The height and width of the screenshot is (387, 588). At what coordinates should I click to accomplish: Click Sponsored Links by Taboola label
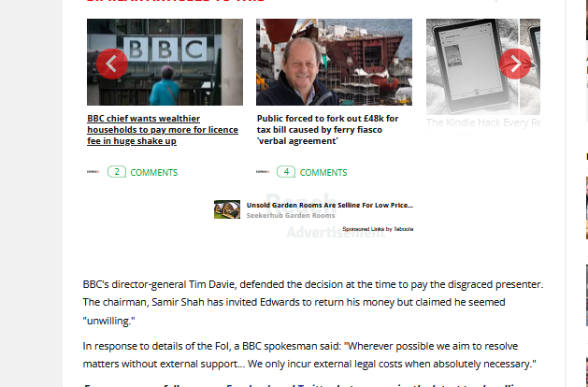click(x=378, y=229)
